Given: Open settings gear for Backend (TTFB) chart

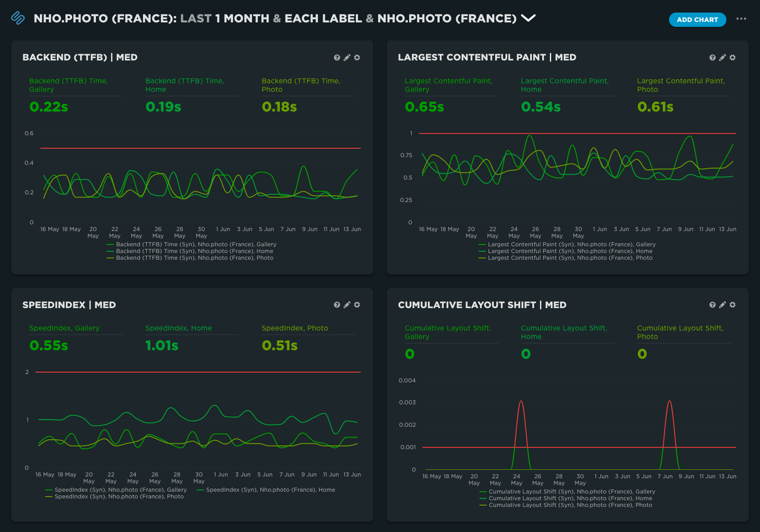Looking at the screenshot, I should [x=357, y=58].
